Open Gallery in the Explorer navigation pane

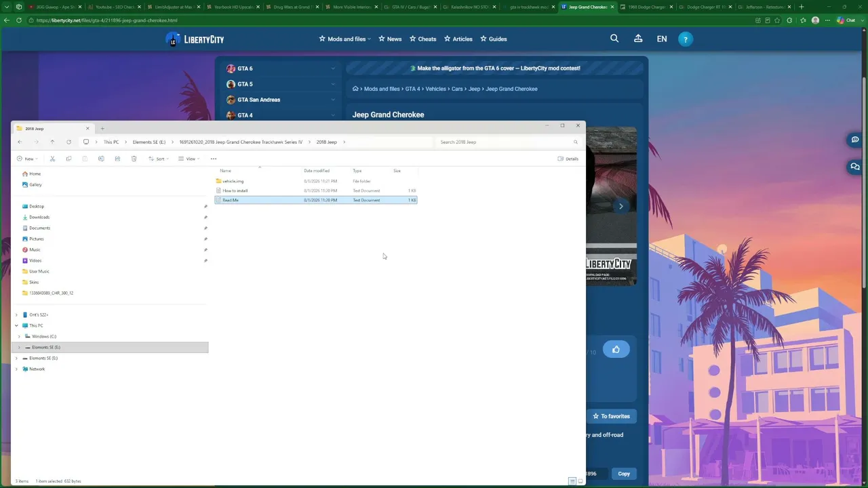[35, 184]
